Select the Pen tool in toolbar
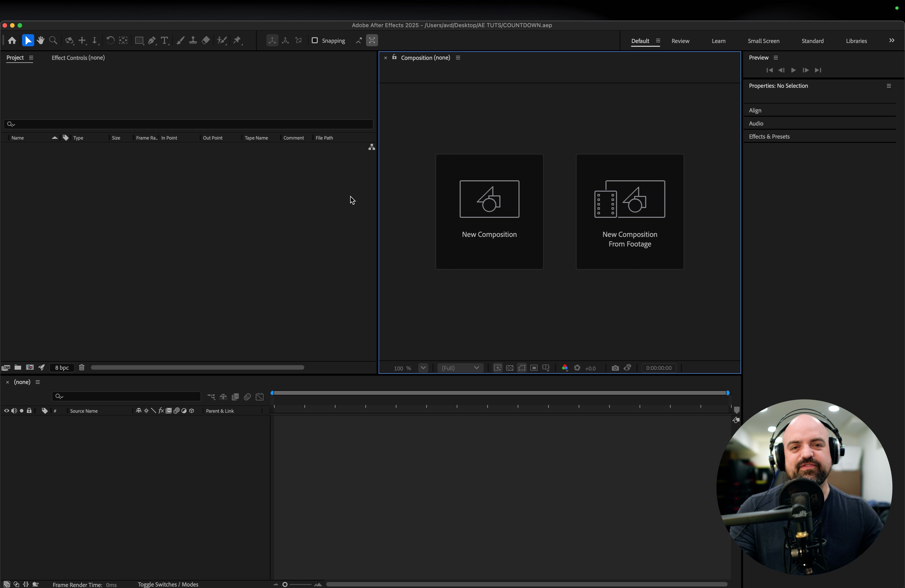The width and height of the screenshot is (905, 588). click(x=152, y=41)
